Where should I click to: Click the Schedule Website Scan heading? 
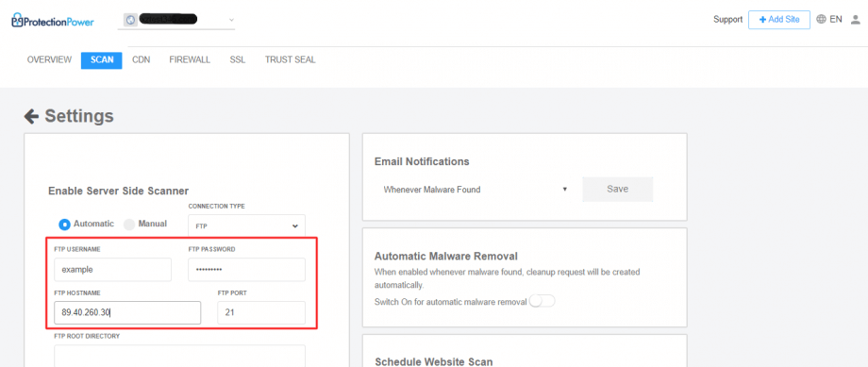[433, 362]
